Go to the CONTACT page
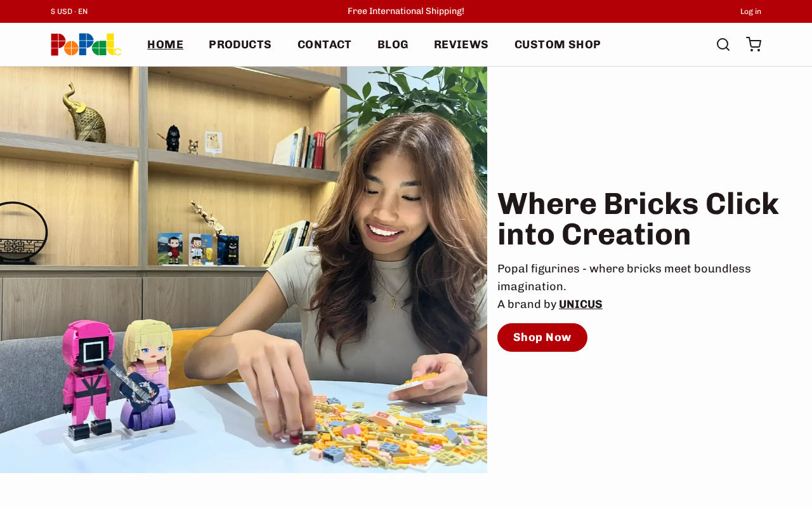This screenshot has width=812, height=508. [324, 44]
